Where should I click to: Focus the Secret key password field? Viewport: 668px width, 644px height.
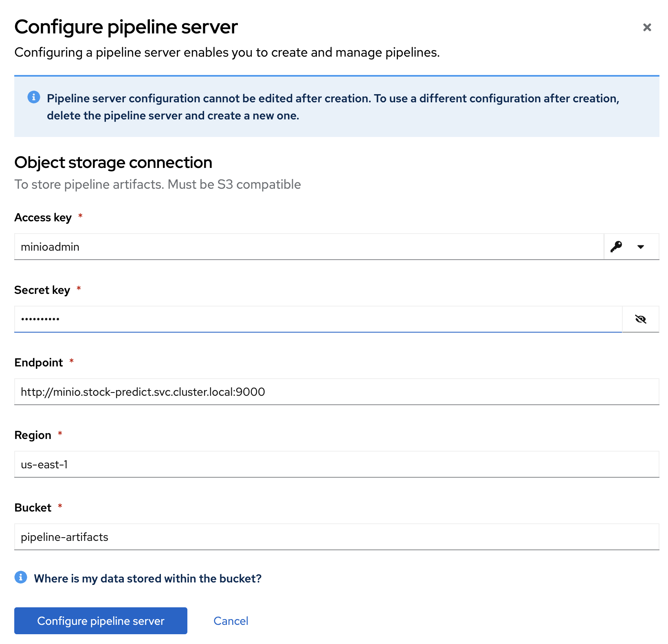[x=318, y=319]
